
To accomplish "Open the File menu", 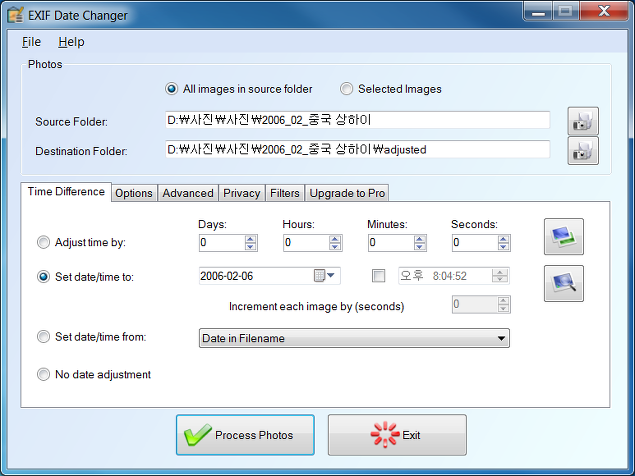I will click(31, 42).
